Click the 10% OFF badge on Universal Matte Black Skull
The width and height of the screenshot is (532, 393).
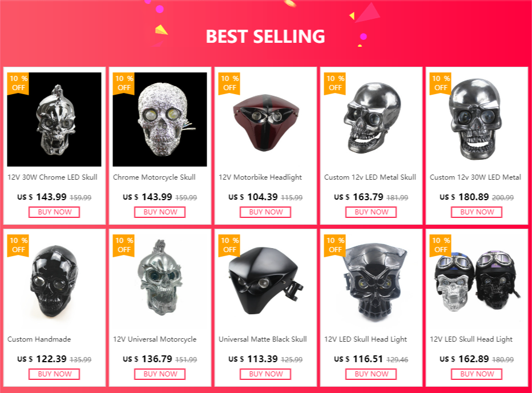(229, 245)
